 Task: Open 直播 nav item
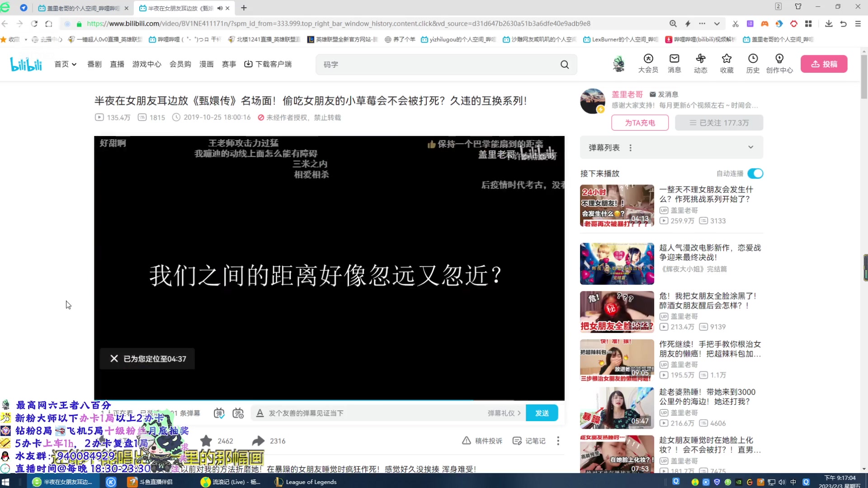pos(117,64)
